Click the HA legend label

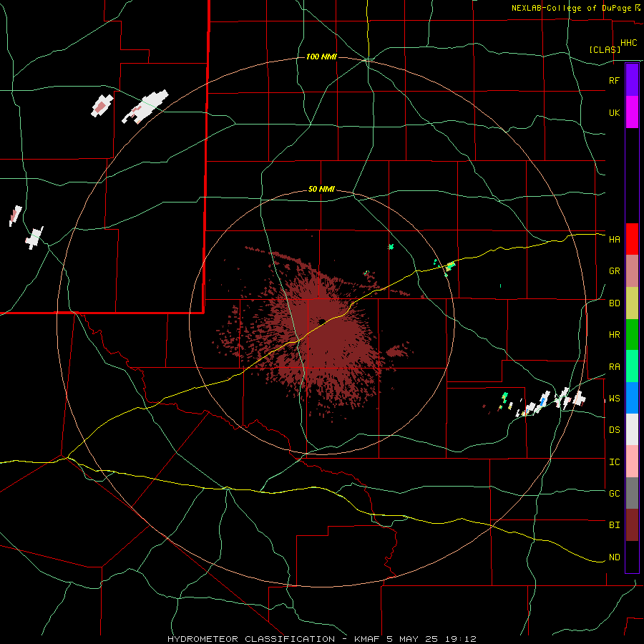pos(614,239)
